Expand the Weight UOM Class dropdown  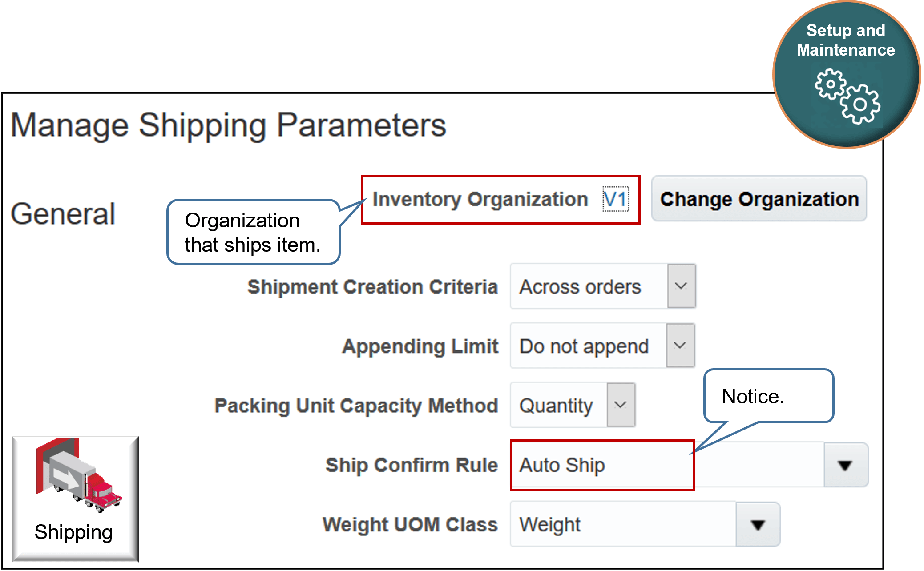(758, 525)
